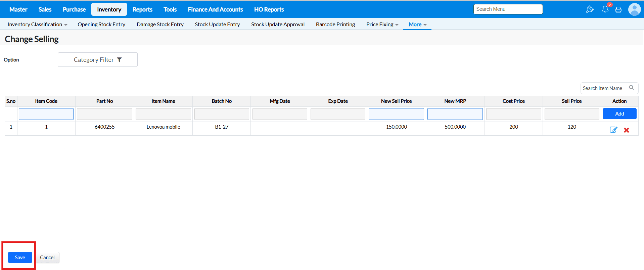644x270 pixels.
Task: Open the More dropdown menu
Action: pyautogui.click(x=417, y=25)
